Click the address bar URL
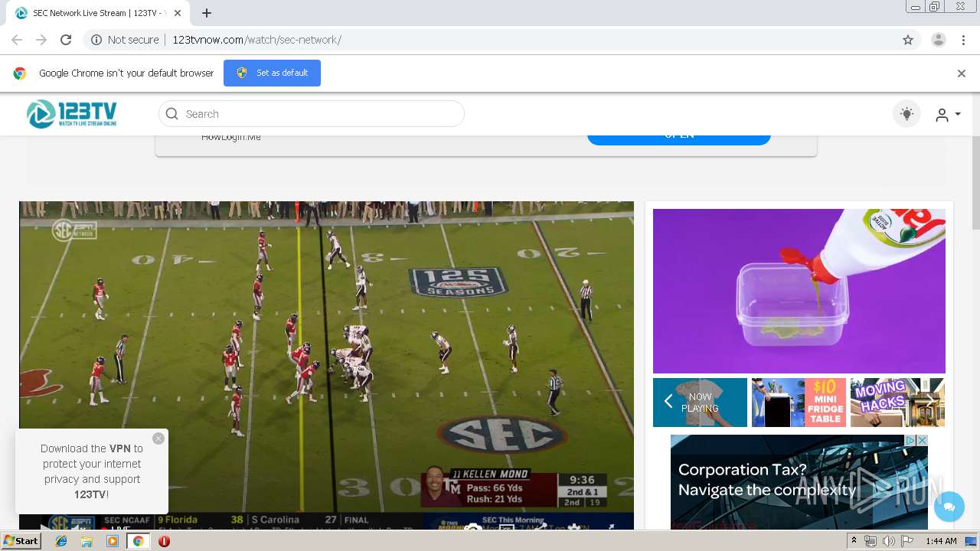 [x=256, y=40]
